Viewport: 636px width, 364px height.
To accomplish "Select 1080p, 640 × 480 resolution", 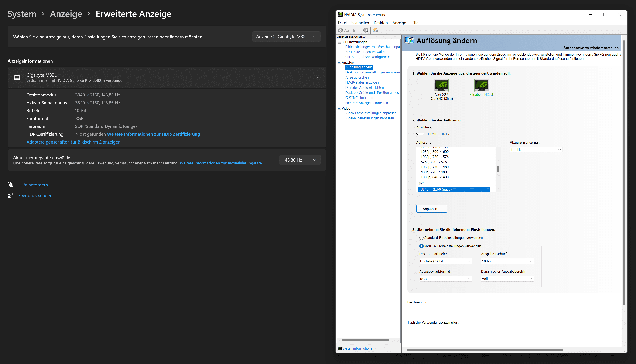I will click(x=434, y=177).
